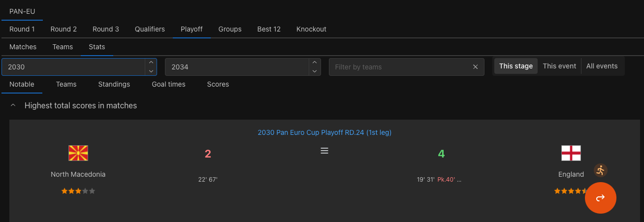Click North Macedonia's star rating
Image resolution: width=644 pixels, height=222 pixels.
78,191
